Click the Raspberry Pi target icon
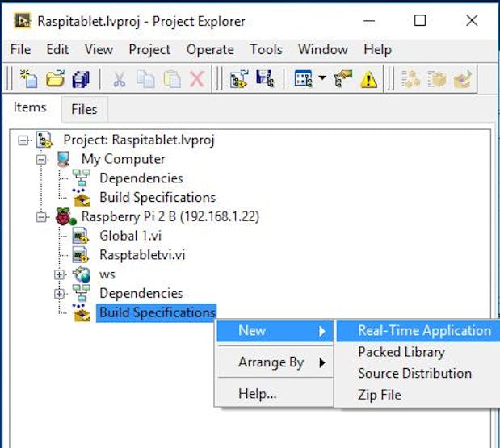Image resolution: width=500 pixels, height=448 pixels. click(x=65, y=216)
